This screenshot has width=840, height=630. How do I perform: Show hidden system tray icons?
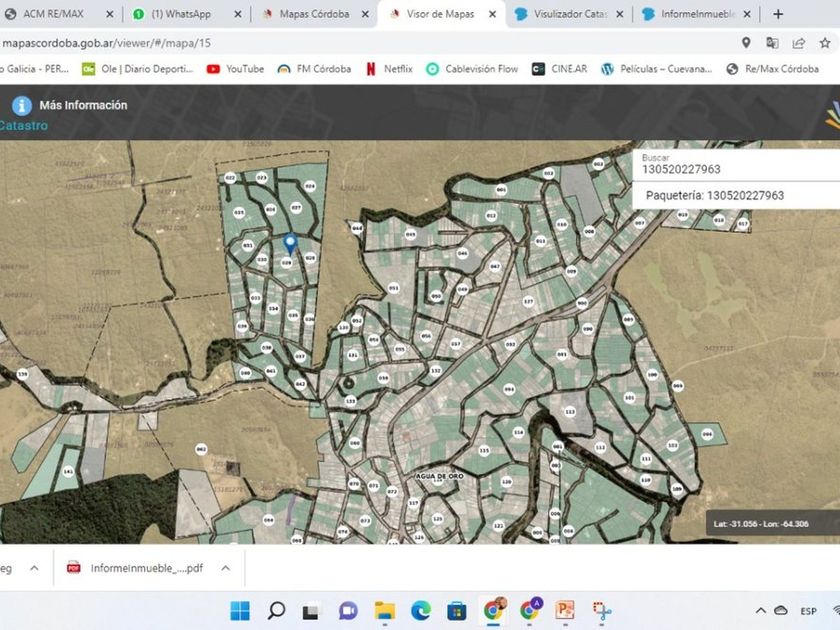coord(761,611)
